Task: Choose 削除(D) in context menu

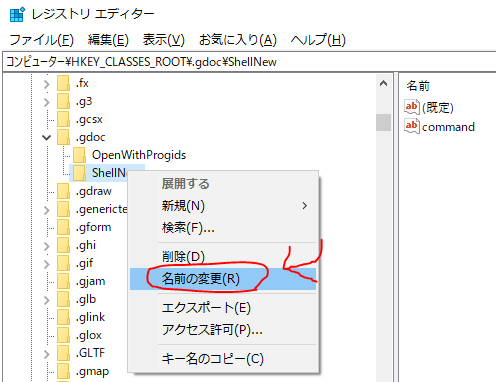Action: 223,256
